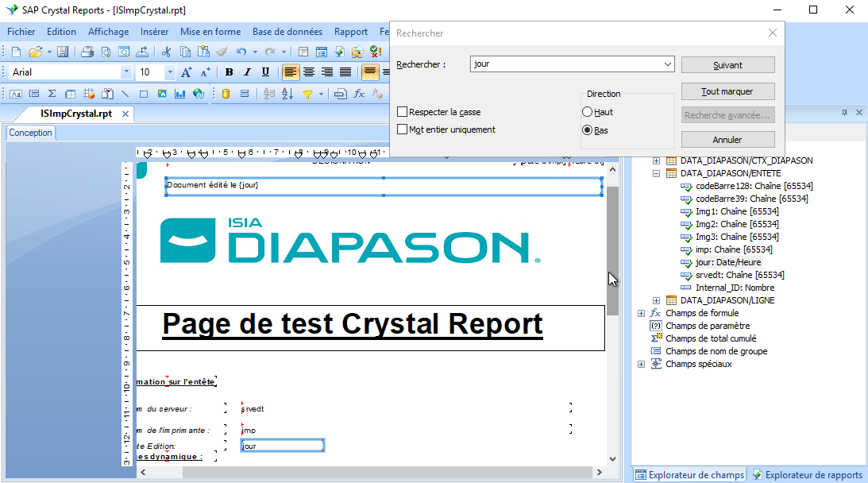Open the Rechercher search term dropdown
Viewport: 868px width, 483px height.
(667, 64)
